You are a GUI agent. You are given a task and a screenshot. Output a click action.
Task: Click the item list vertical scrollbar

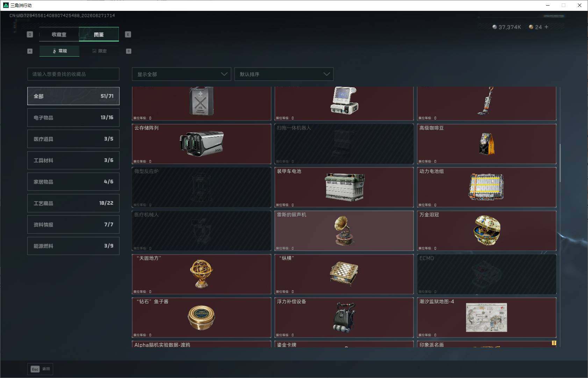pos(560,163)
